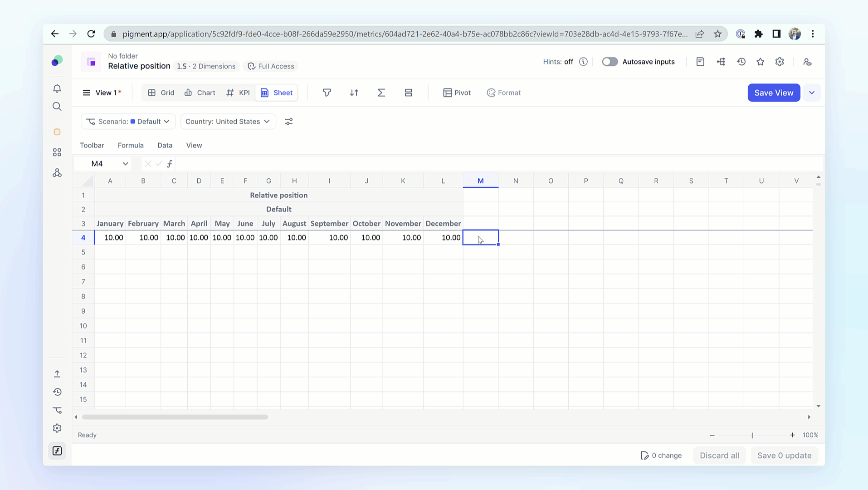868x490 pixels.
Task: Open the orange square workspace icon
Action: pyautogui.click(x=57, y=132)
